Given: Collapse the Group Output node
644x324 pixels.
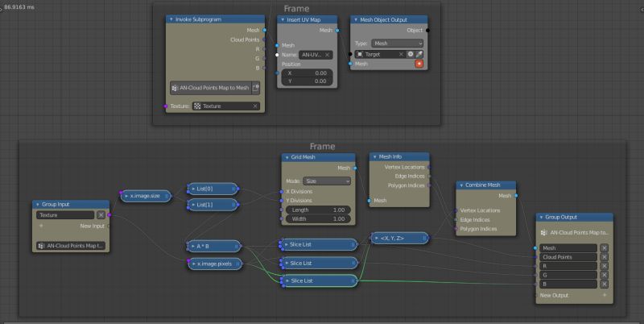Looking at the screenshot, I should [x=541, y=217].
